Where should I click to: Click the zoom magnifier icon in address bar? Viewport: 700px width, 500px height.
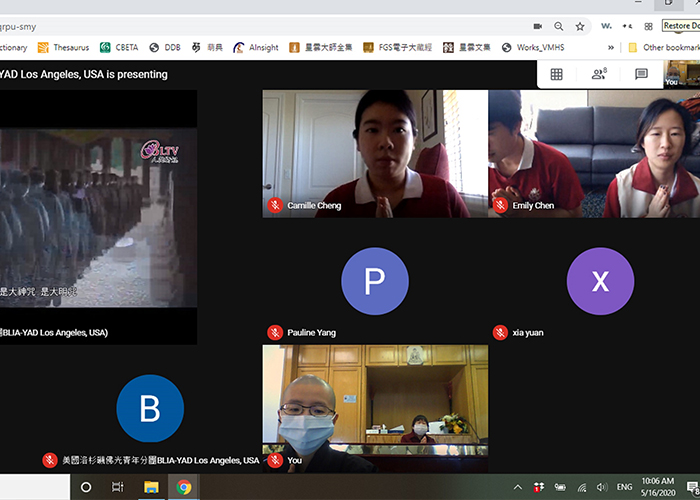click(558, 26)
